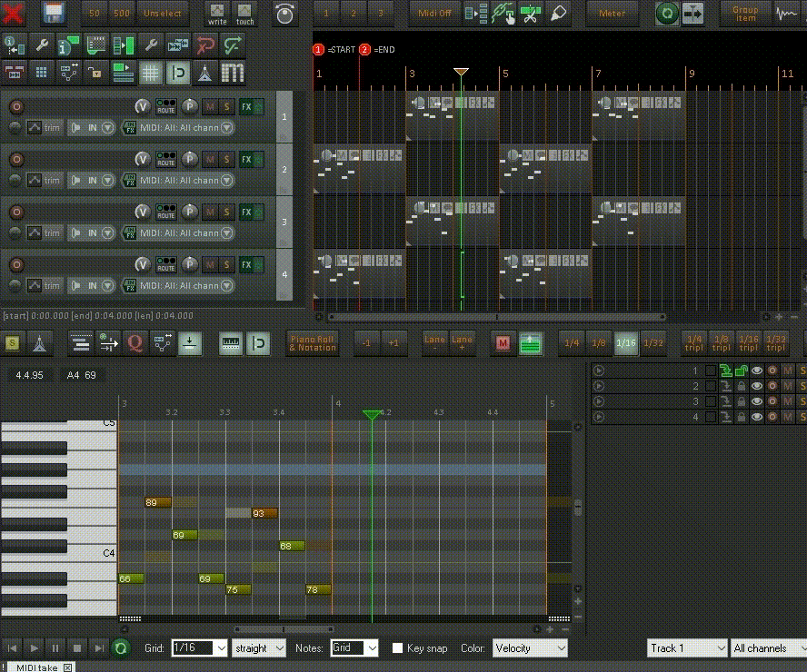Viewport: 807px width, 672px height.
Task: Click the note with velocity 93
Action: tap(264, 513)
